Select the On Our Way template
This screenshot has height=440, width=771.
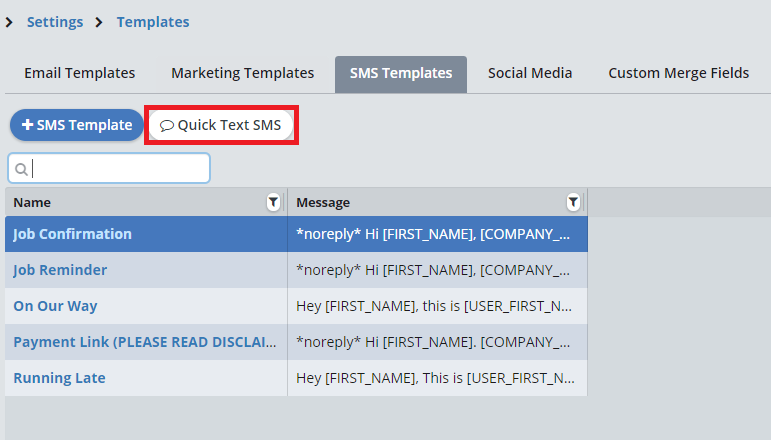click(55, 306)
